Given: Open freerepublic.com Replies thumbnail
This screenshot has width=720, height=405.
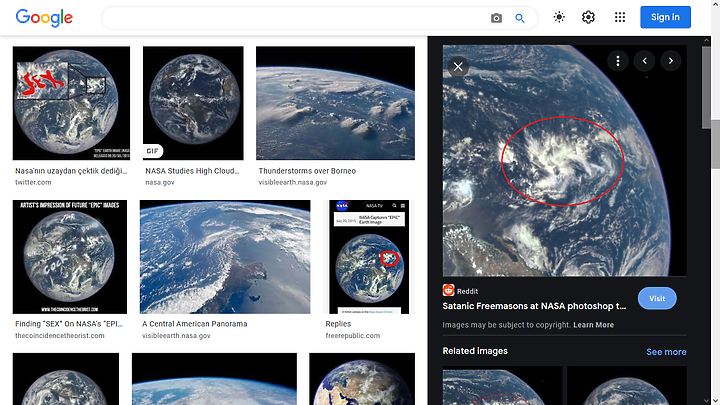Looking at the screenshot, I should pos(369,257).
